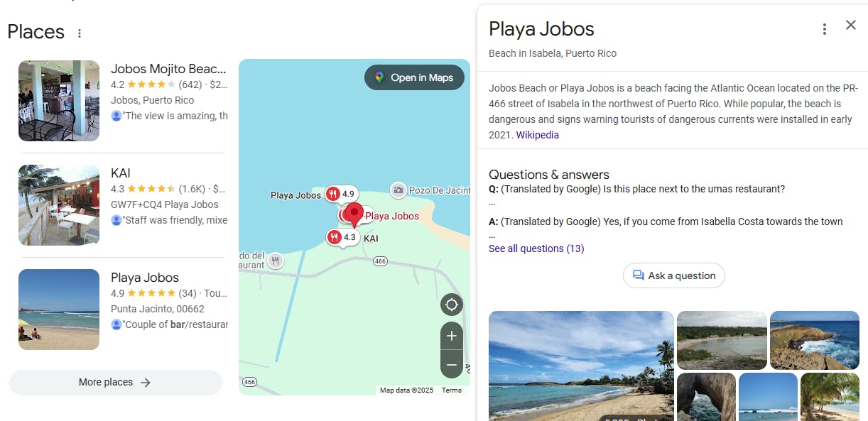Click the Places three-dot options icon

pyautogui.click(x=80, y=33)
